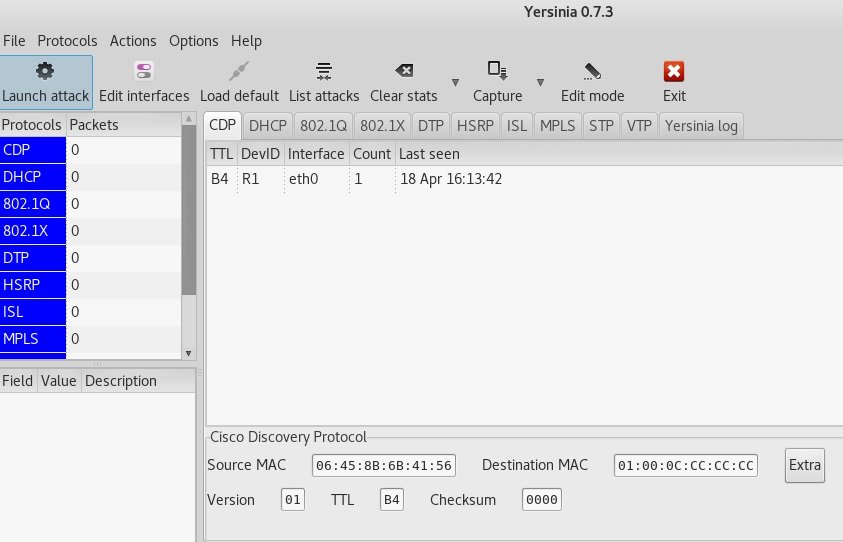Viewport: 843px width, 542px height.
Task: Open Edit interfaces toggle icon
Action: coord(144,70)
